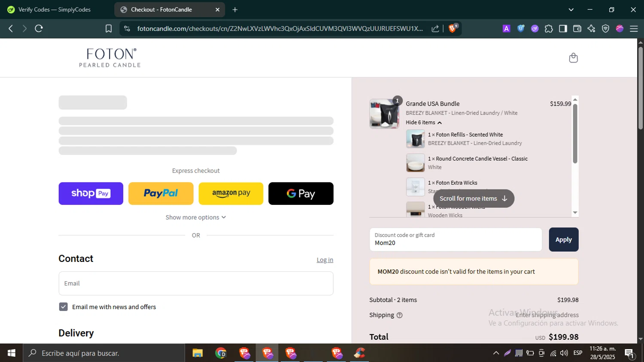
Task: Open the purple circular extension icon
Action: click(535, 28)
